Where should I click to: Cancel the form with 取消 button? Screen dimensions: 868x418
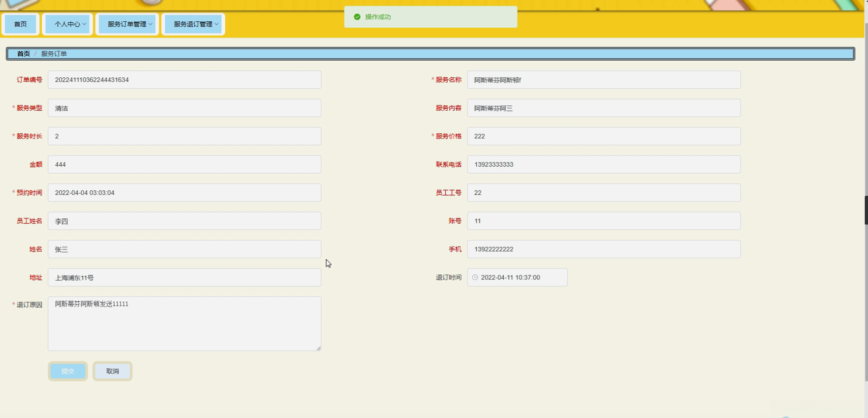(113, 371)
